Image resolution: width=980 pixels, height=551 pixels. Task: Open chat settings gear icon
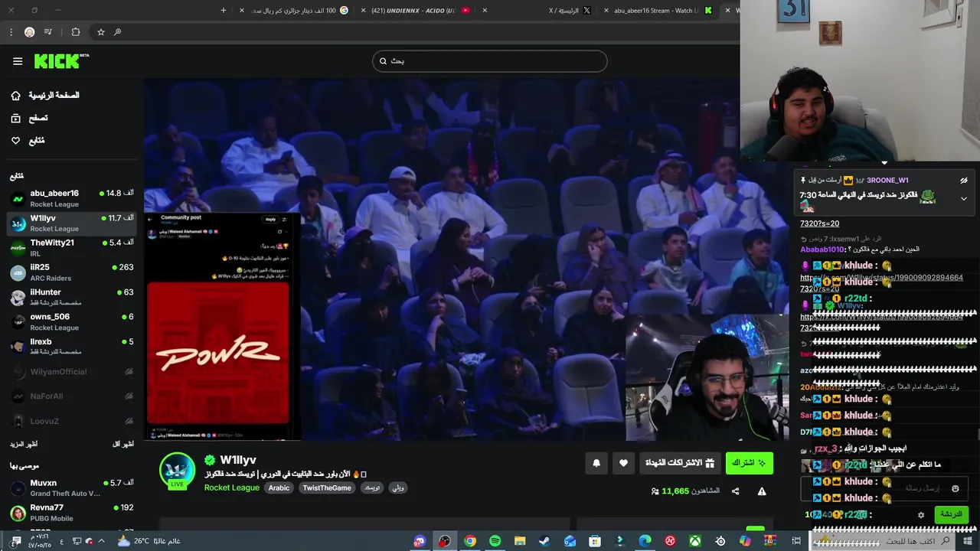tap(921, 515)
